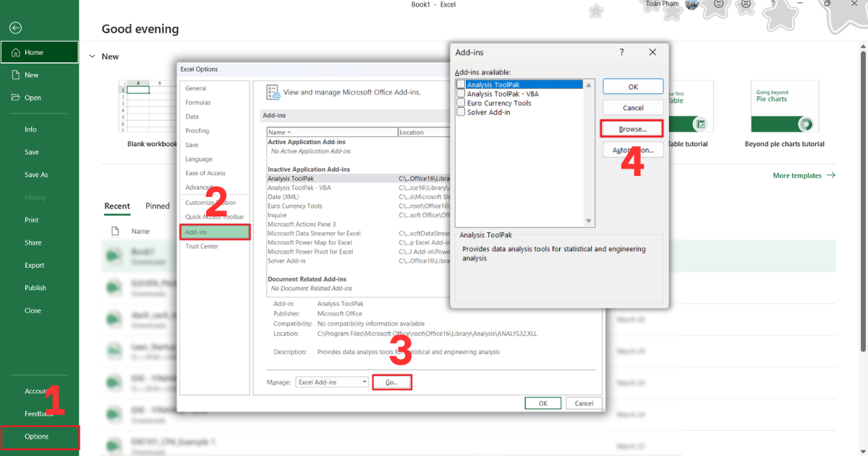
Task: Select Microsoft Actions Pane 3 row
Action: tap(358, 224)
